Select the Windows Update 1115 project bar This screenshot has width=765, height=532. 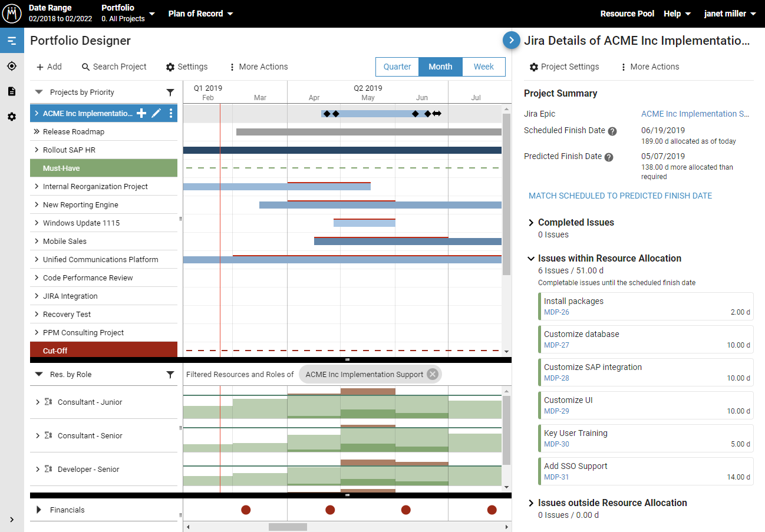364,223
